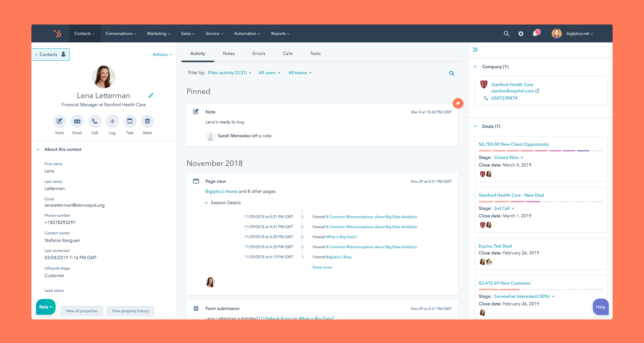Collapse the Deals (7) section
This screenshot has height=343, width=644.
pyautogui.click(x=475, y=126)
